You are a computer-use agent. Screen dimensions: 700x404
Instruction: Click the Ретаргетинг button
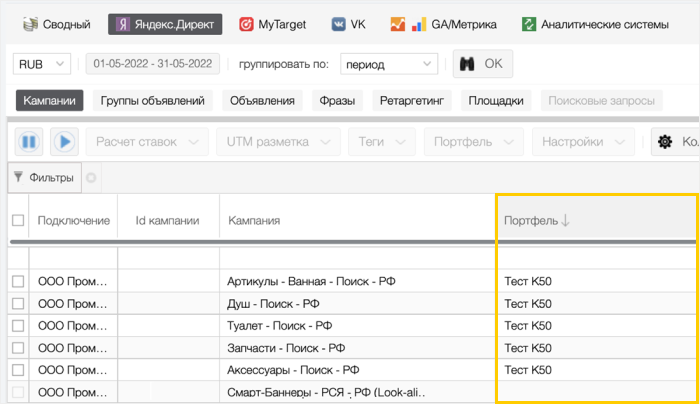tap(414, 101)
